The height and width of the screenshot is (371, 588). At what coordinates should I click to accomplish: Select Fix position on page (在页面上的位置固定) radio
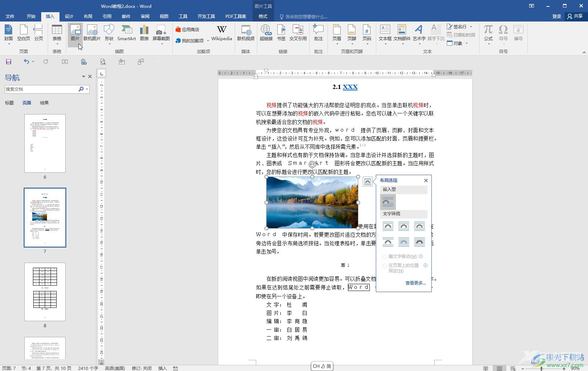[x=385, y=266]
